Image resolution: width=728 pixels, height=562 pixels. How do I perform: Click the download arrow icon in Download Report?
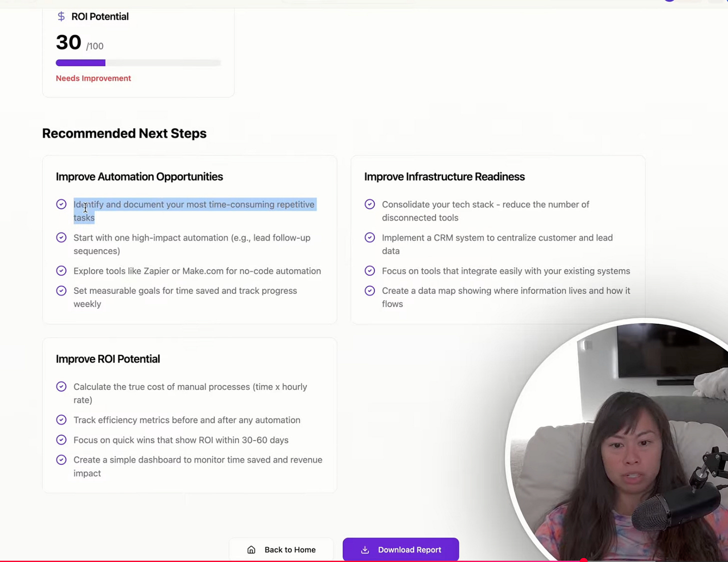point(365,549)
